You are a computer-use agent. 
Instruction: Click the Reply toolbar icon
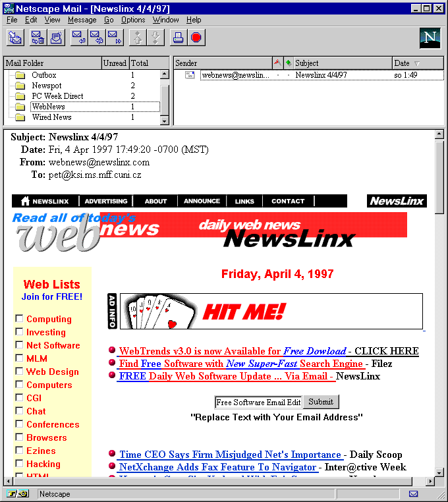pos(79,38)
